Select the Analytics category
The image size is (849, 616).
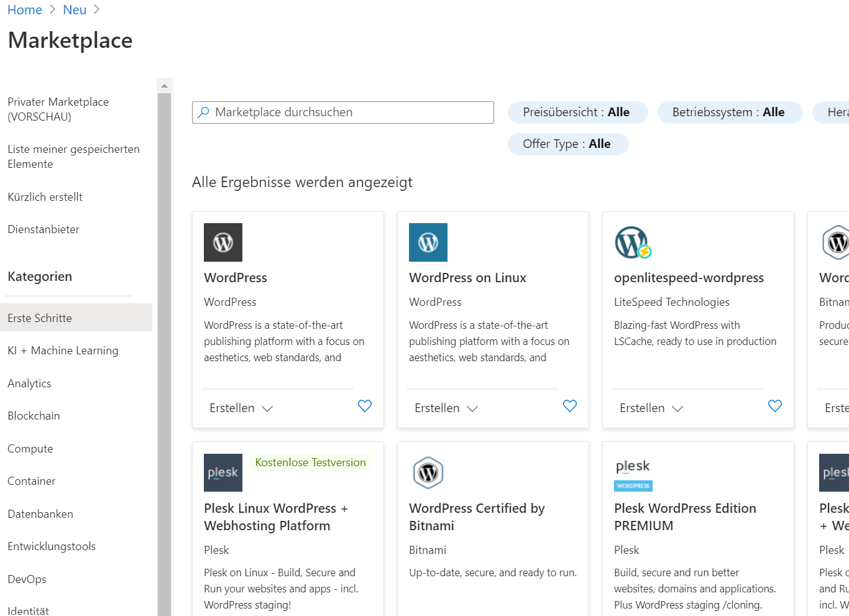pos(29,384)
